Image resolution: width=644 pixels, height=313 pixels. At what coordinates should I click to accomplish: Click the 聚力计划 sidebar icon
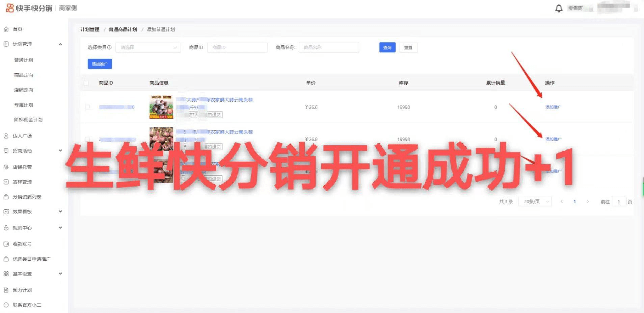6,290
